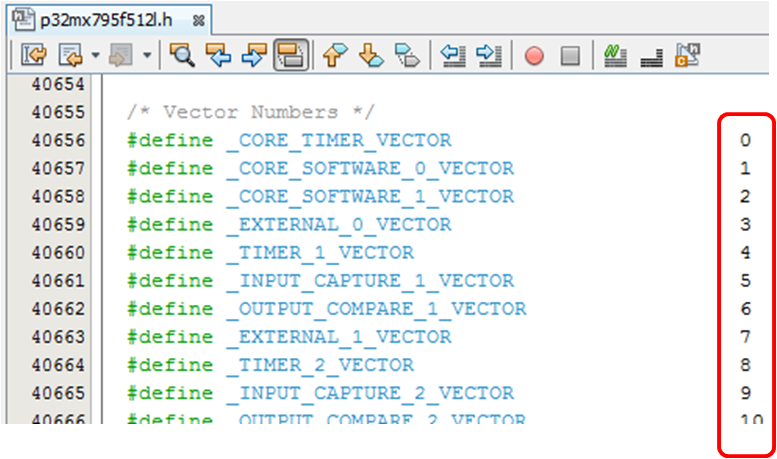Click line number 40662 in gutter

tap(58, 309)
